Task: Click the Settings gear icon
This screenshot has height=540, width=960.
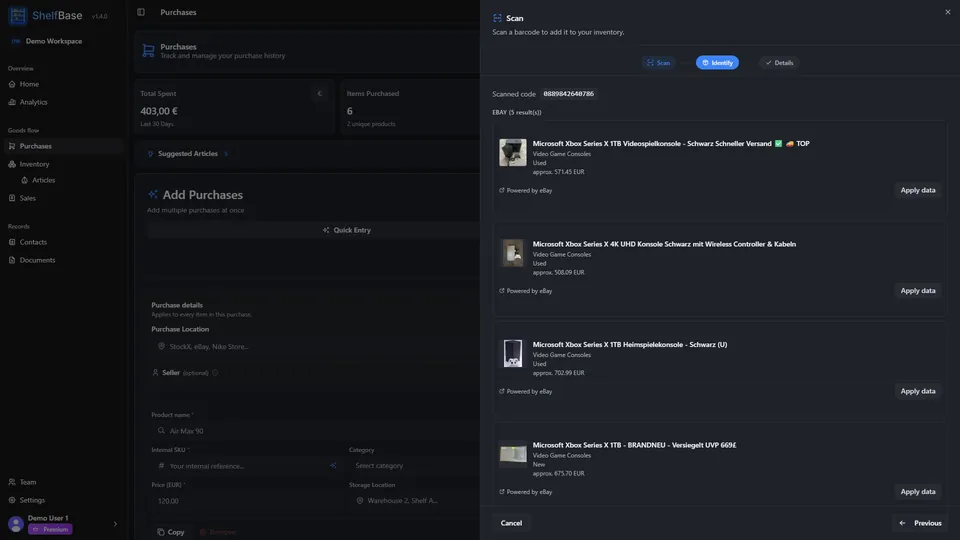Action: 12,500
